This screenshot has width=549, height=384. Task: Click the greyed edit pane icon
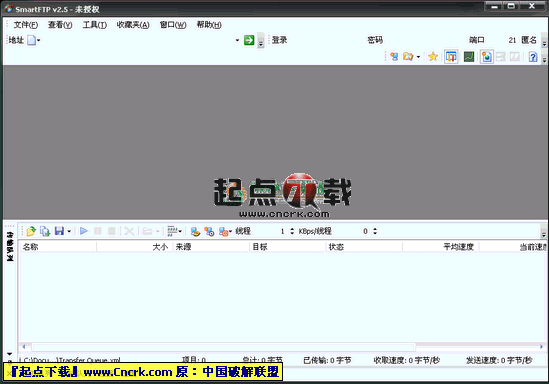(515, 56)
